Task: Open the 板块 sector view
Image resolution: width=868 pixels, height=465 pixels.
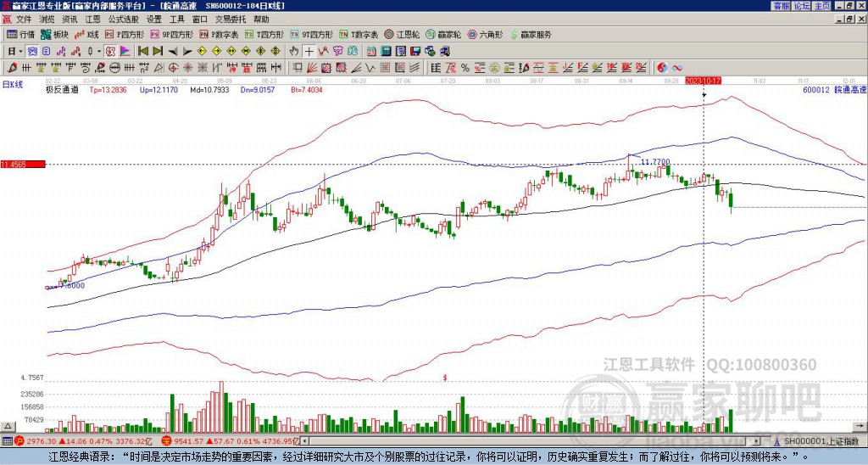Action: click(54, 34)
